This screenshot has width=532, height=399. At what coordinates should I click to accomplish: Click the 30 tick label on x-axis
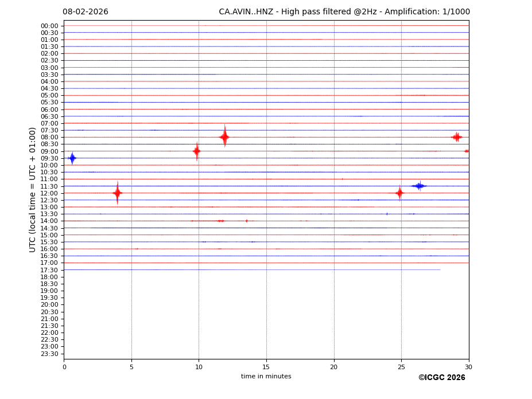468,367
